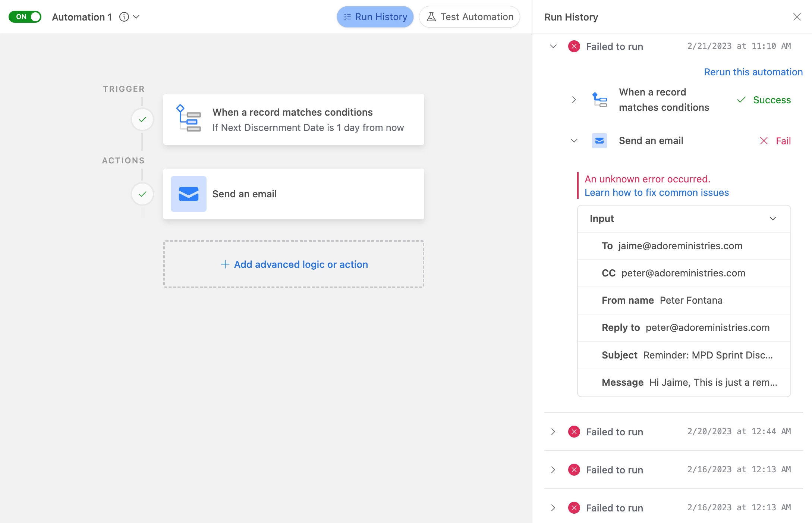Click Add advanced logic or action

click(294, 264)
